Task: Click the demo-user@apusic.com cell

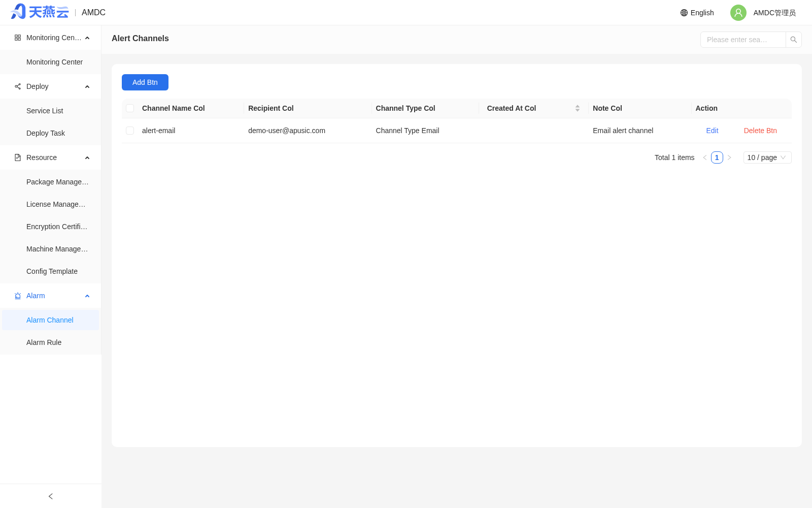Action: point(287,131)
